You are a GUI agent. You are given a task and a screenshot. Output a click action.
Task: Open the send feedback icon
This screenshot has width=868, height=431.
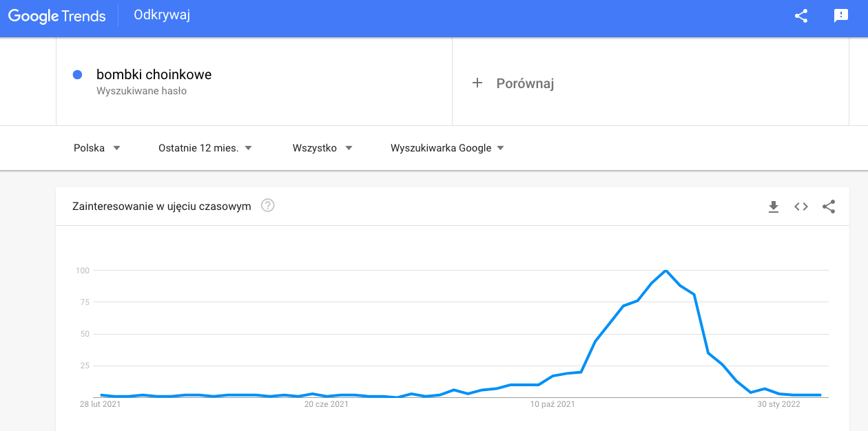pos(841,16)
